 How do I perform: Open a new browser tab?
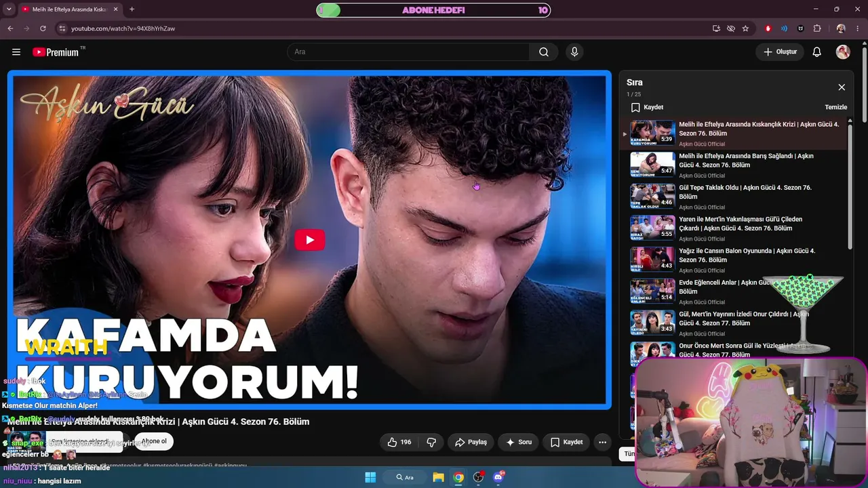tap(132, 9)
